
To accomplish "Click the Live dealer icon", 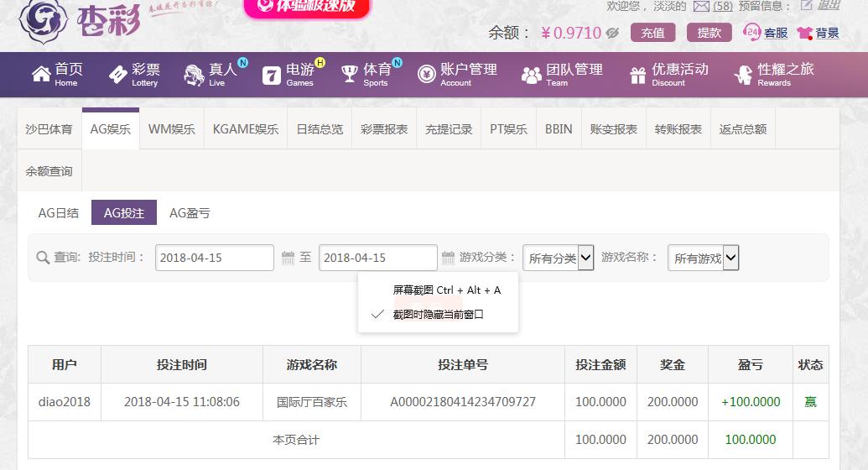I will pos(195,75).
